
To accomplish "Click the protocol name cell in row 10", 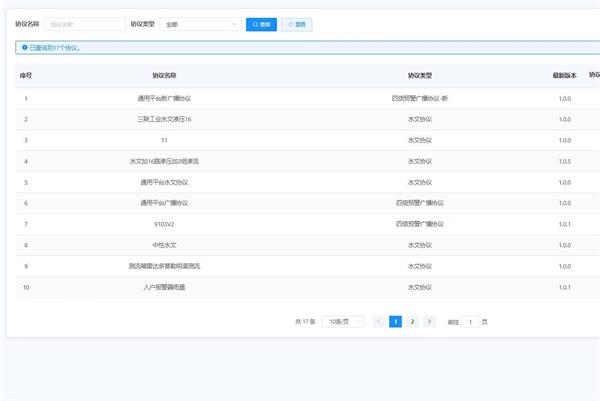I will [164, 287].
